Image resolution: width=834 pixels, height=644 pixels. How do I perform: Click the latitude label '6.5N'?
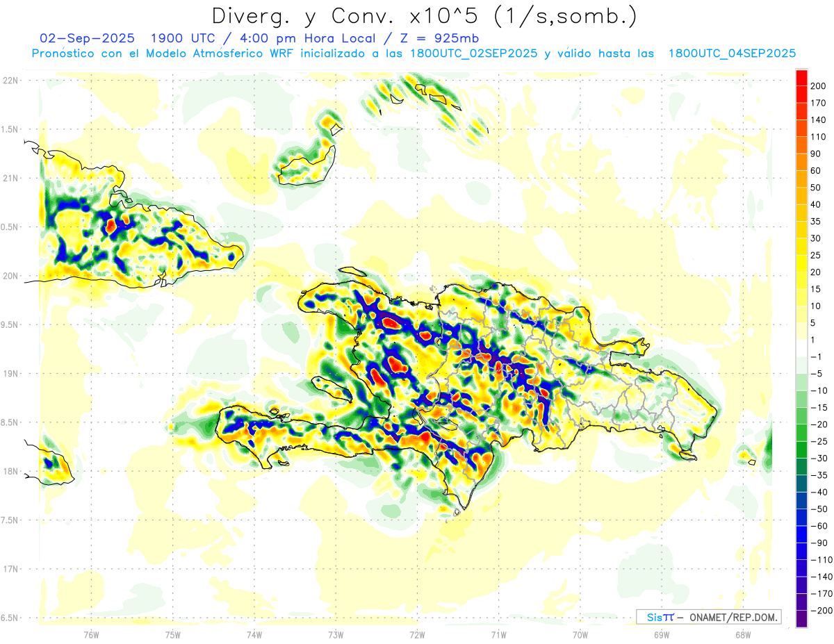coord(10,618)
